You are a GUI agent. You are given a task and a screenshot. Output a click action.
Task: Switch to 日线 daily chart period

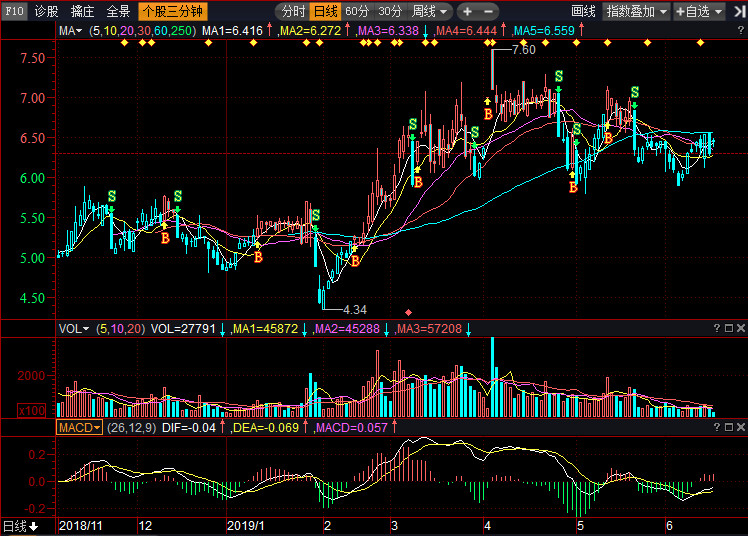(325, 12)
